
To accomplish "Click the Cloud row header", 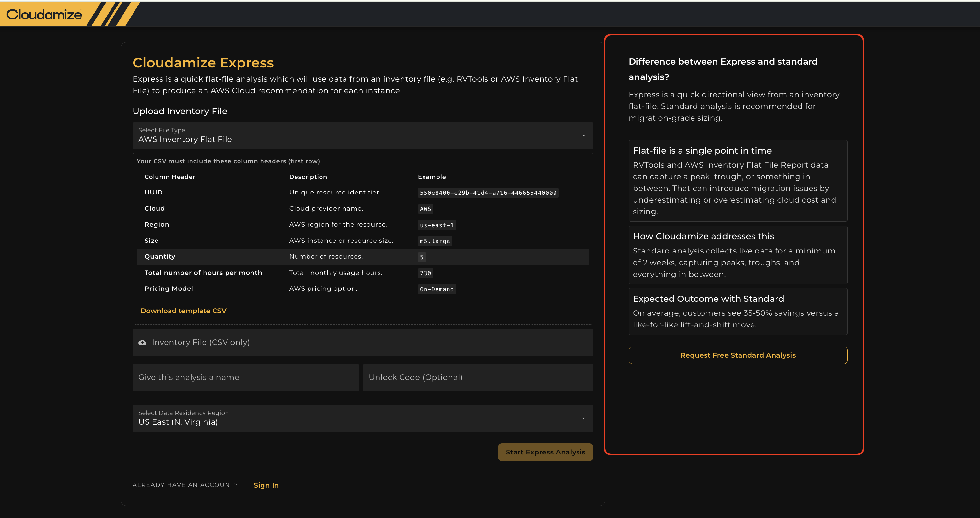I will [x=155, y=208].
